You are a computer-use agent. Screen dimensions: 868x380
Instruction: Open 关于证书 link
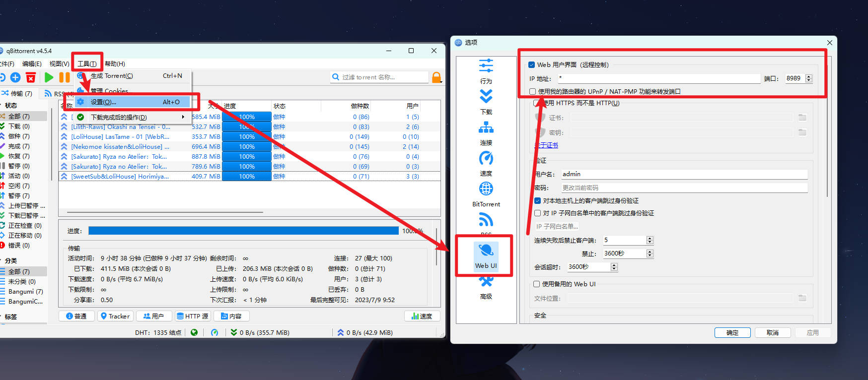(546, 145)
